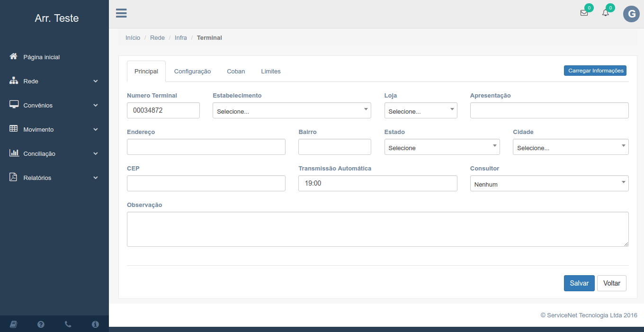Open the Estado dropdown
This screenshot has height=332, width=644.
click(442, 147)
